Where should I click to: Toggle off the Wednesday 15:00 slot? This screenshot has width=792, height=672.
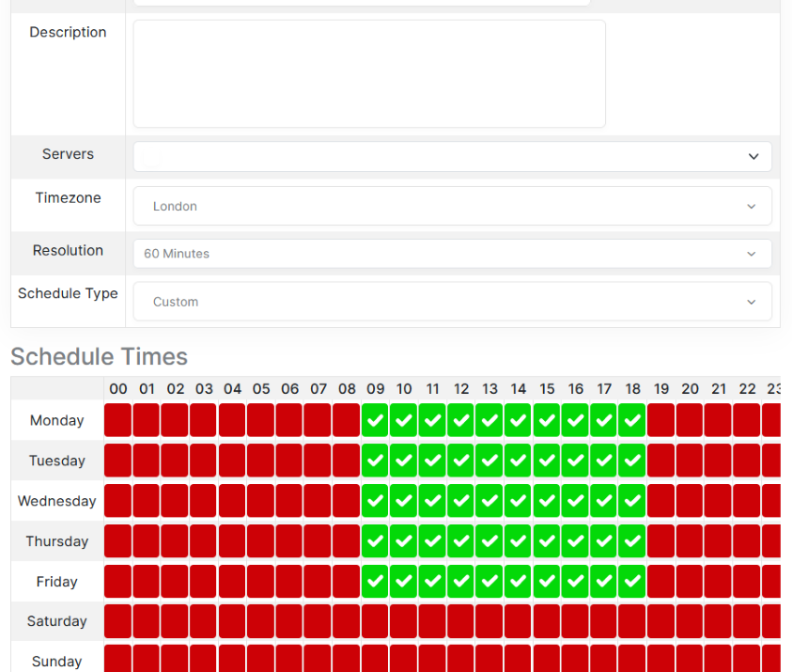(x=547, y=501)
